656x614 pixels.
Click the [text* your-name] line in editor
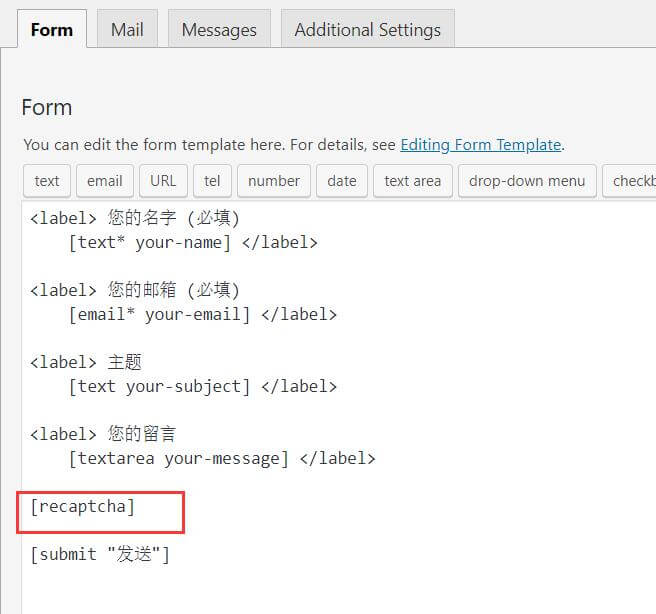[x=150, y=242]
